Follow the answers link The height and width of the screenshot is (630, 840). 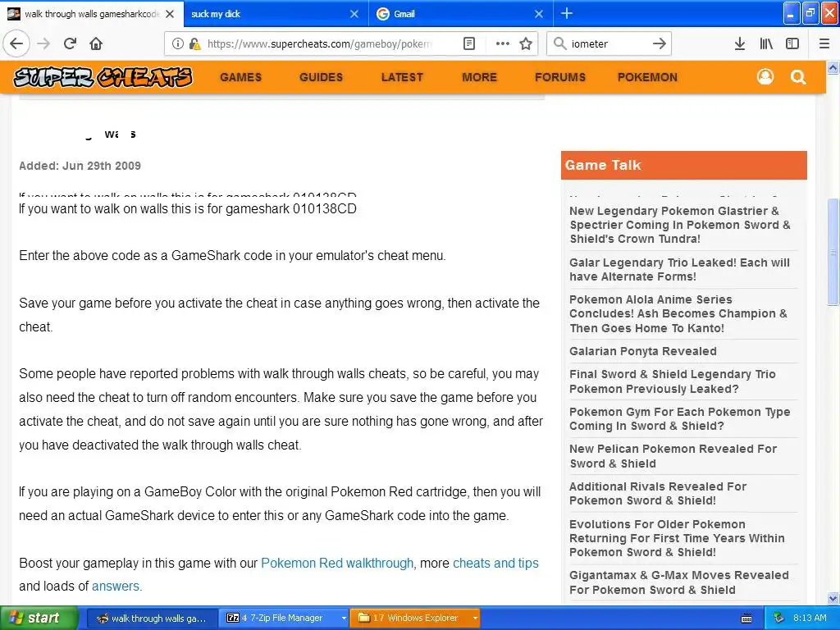tap(115, 586)
